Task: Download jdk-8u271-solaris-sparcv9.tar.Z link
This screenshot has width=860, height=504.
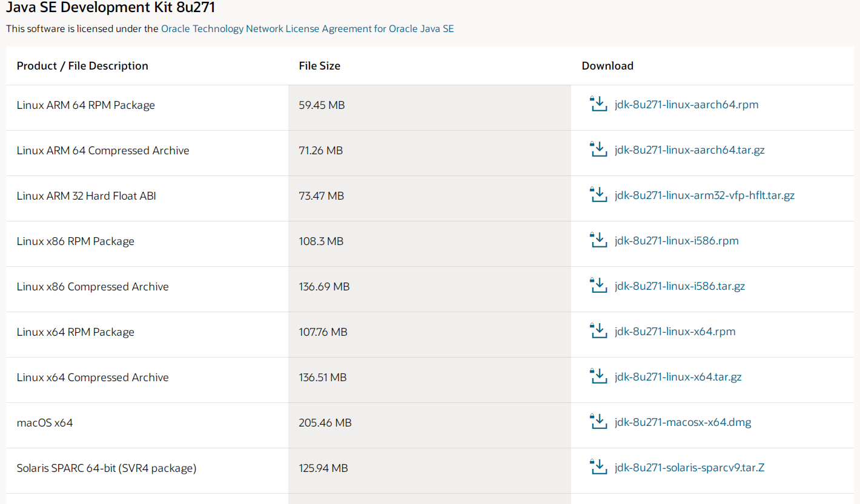Action: [689, 468]
